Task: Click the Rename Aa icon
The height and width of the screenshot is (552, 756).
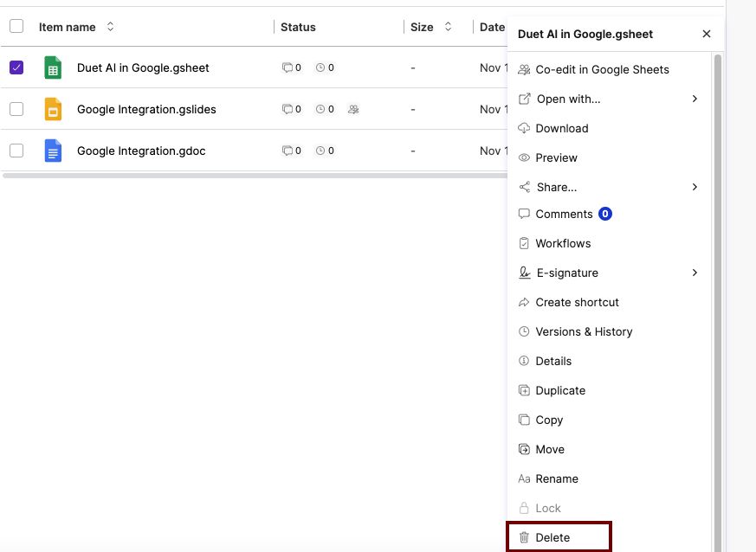Action: click(x=524, y=478)
